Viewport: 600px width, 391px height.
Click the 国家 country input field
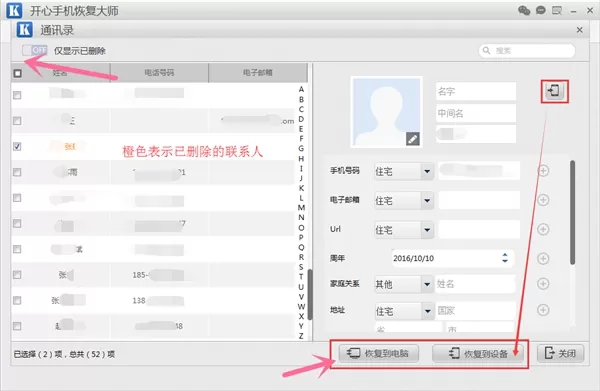pos(475,311)
